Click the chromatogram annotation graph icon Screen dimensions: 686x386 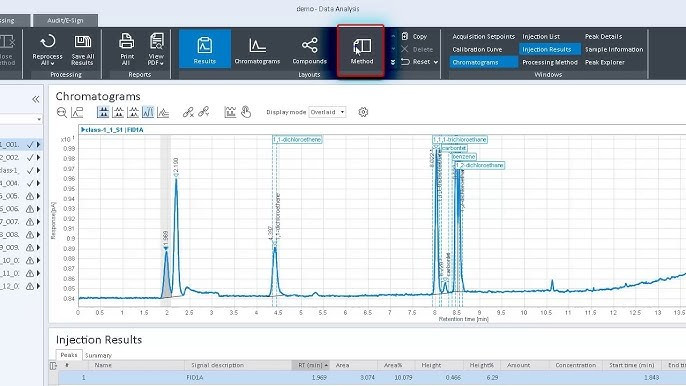tap(230, 112)
